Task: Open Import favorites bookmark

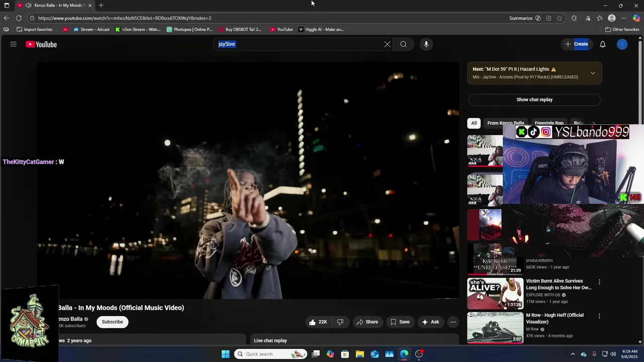Action: click(35, 29)
